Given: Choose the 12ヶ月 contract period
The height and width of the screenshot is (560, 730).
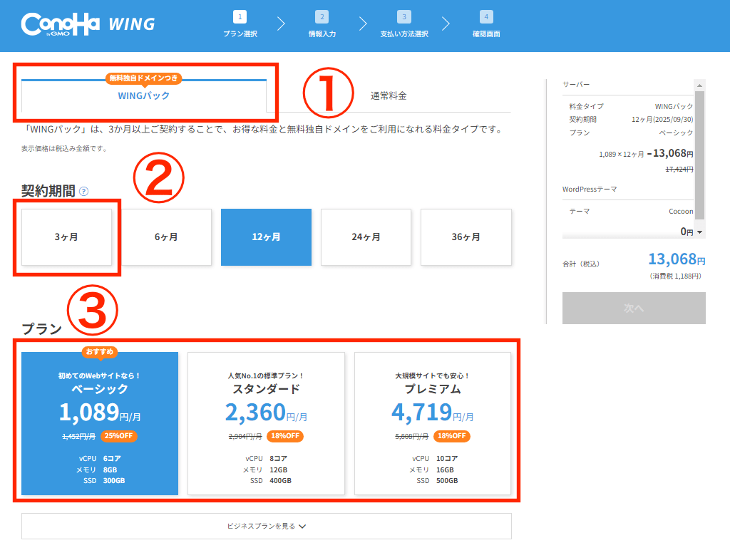Looking at the screenshot, I should coord(267,237).
